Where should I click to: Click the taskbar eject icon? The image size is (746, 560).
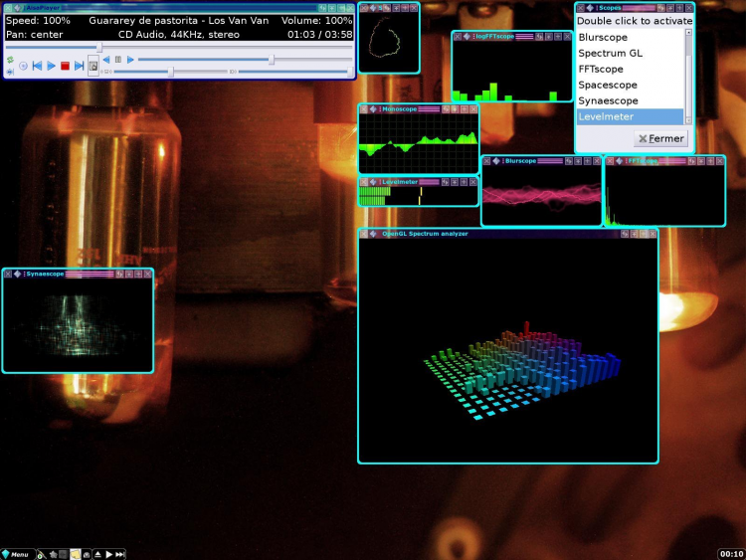point(97,554)
